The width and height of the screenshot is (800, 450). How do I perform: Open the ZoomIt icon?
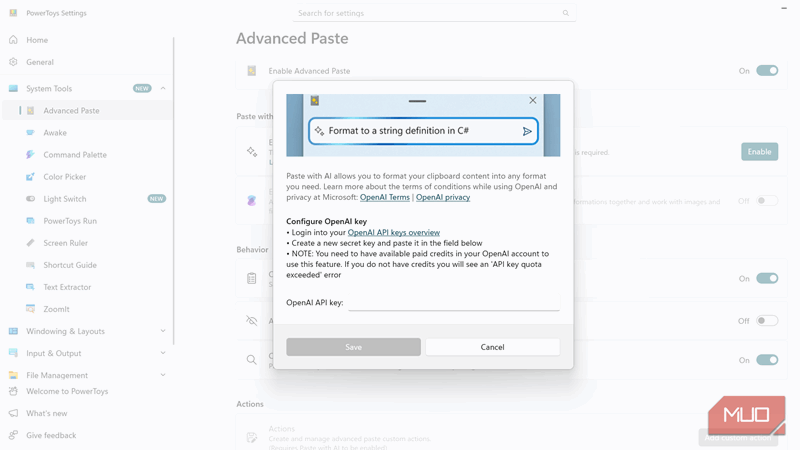tap(31, 309)
